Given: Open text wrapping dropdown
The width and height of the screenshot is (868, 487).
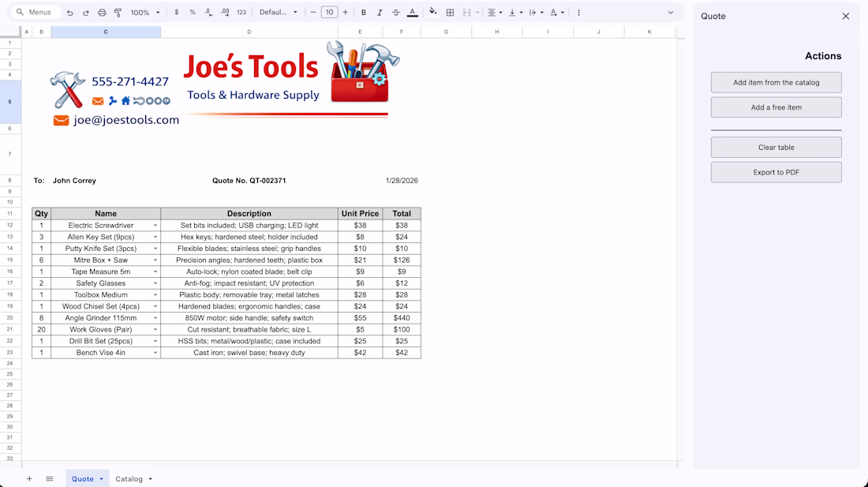Looking at the screenshot, I should click(x=536, y=12).
